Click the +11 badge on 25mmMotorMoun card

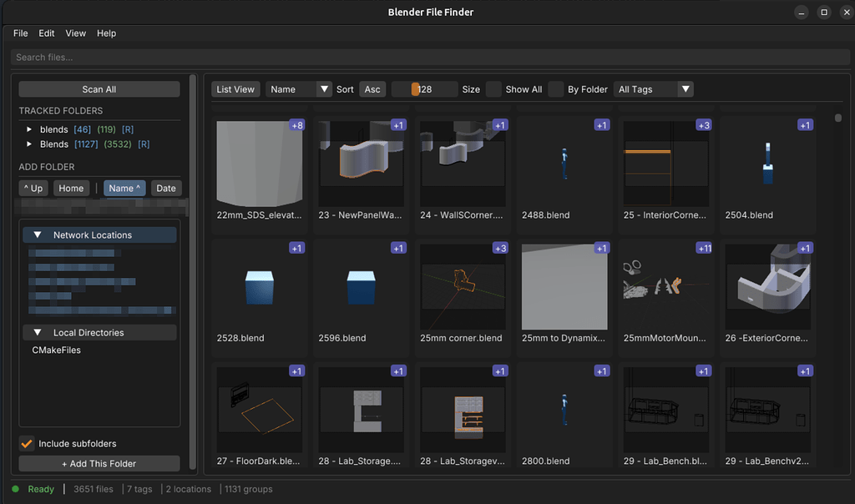(704, 249)
